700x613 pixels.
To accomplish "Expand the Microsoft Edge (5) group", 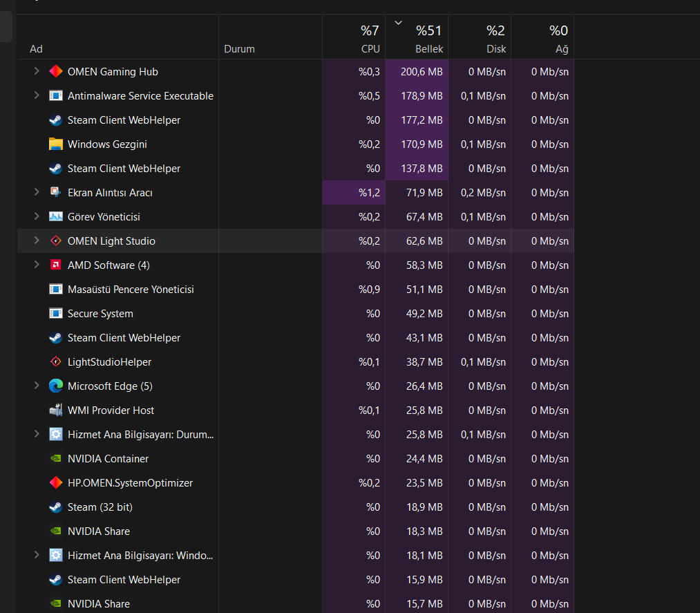I will tap(37, 386).
